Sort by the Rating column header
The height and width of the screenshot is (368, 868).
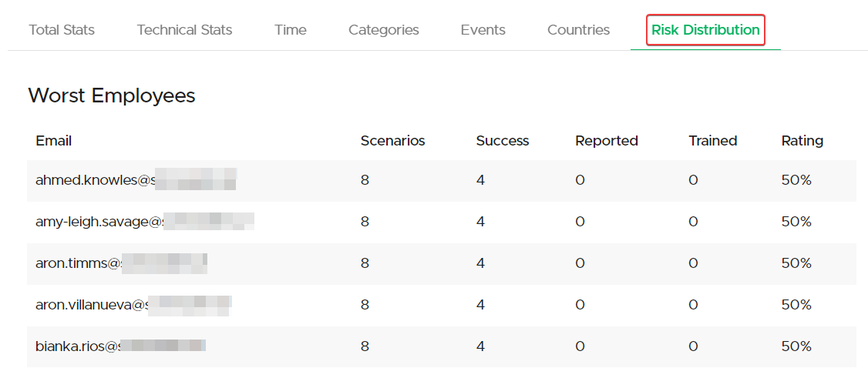tap(802, 141)
